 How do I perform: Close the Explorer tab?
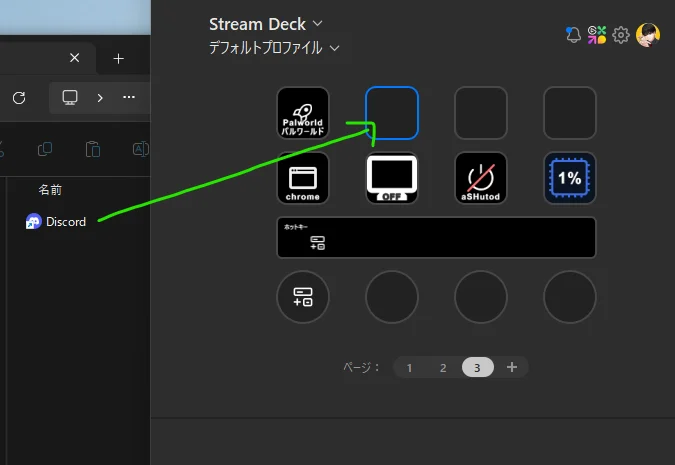tap(74, 58)
